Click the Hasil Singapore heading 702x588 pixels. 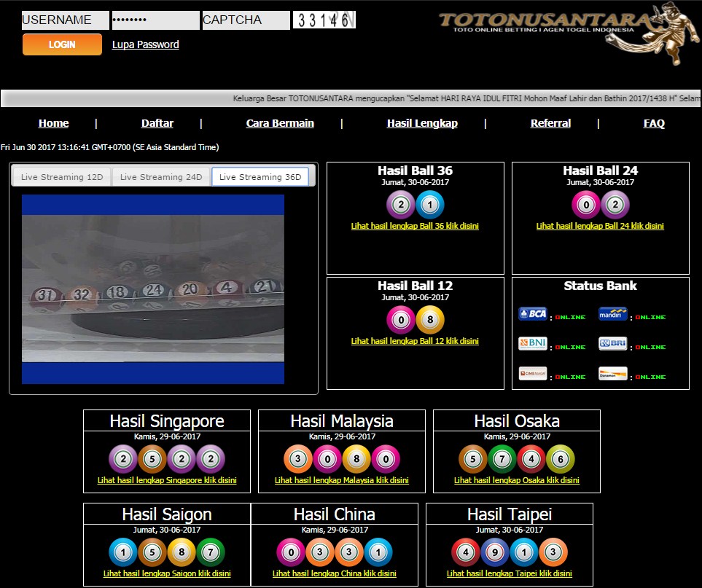click(167, 421)
